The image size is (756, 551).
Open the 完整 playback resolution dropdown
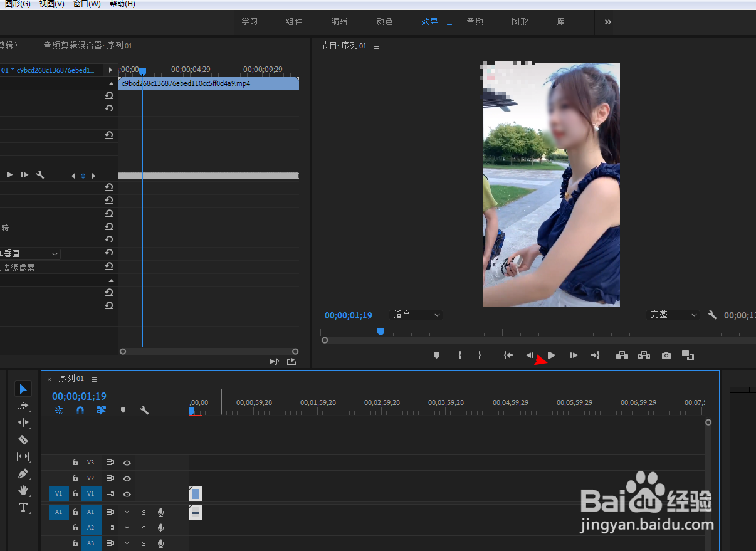(673, 315)
